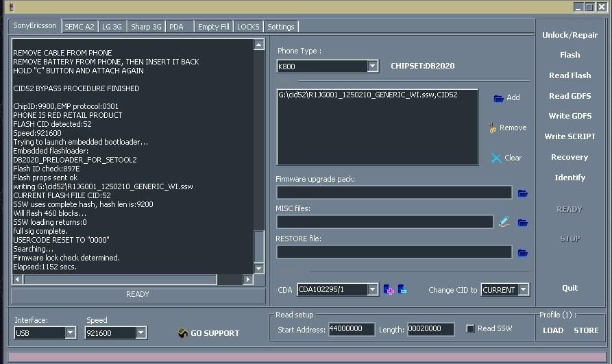Click the pink progress bar at bottom
This screenshot has width=612, height=364.
tap(307, 356)
